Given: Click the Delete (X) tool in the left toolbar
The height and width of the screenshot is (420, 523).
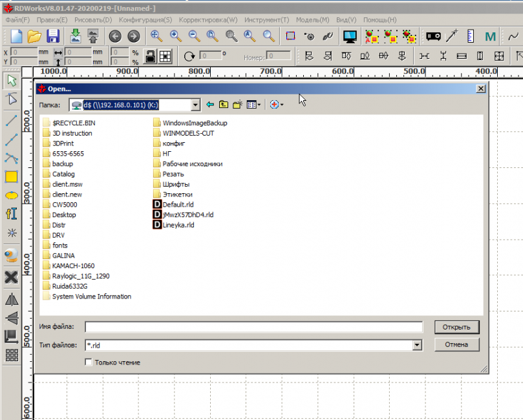Looking at the screenshot, I should [11, 277].
